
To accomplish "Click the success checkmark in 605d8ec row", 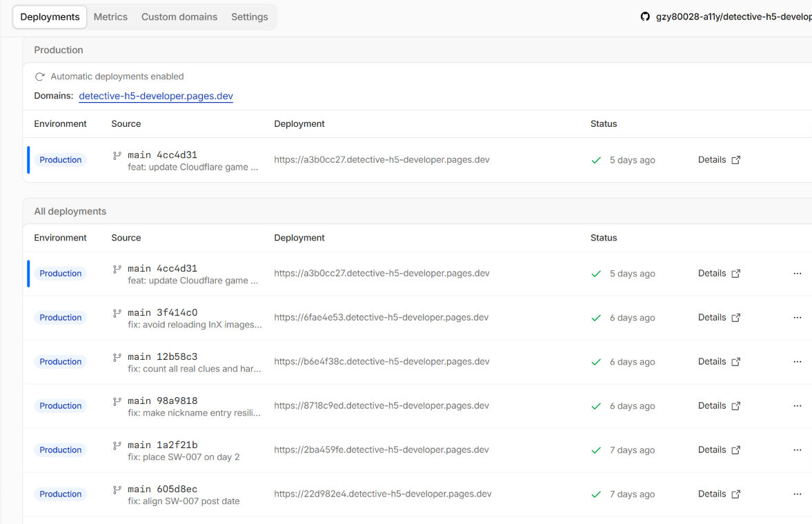I will 596,494.
